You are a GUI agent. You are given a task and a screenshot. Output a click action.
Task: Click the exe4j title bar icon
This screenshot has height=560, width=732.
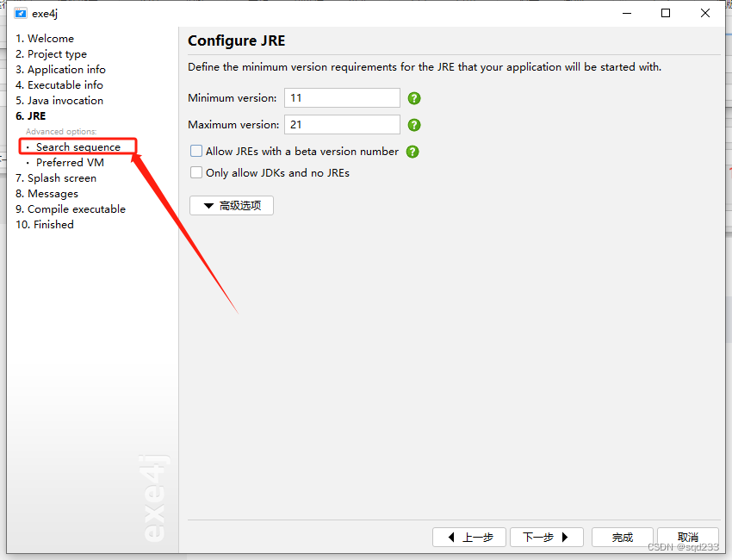click(x=20, y=14)
